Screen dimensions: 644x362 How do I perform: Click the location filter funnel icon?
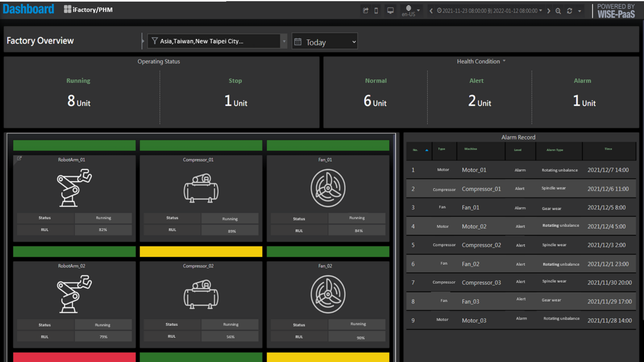(x=155, y=41)
